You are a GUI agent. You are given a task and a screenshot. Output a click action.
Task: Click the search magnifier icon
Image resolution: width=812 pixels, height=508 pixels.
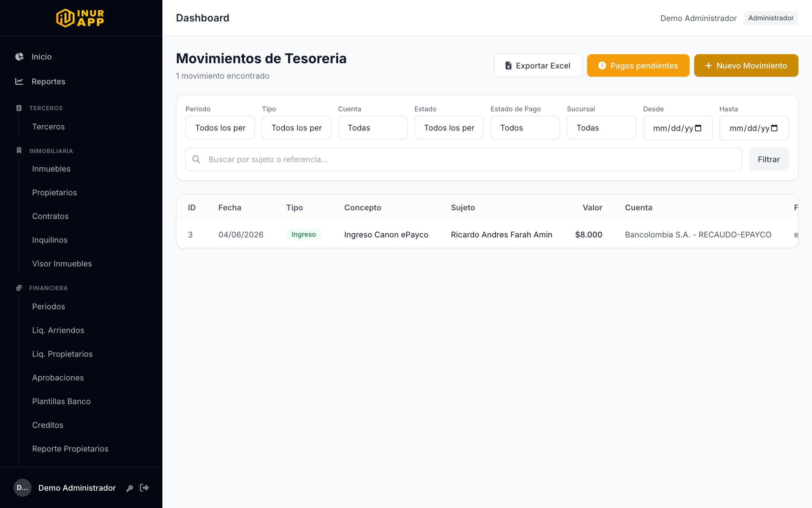tap(196, 159)
